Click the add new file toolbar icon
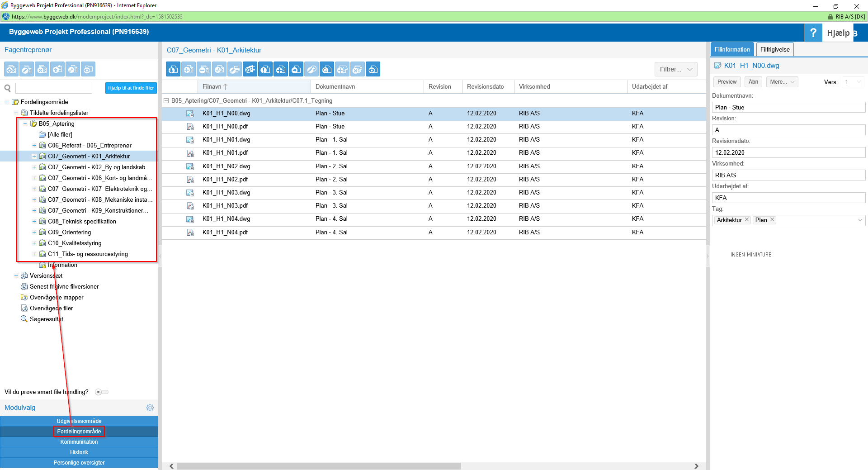Image resolution: width=868 pixels, height=470 pixels. pyautogui.click(x=281, y=69)
